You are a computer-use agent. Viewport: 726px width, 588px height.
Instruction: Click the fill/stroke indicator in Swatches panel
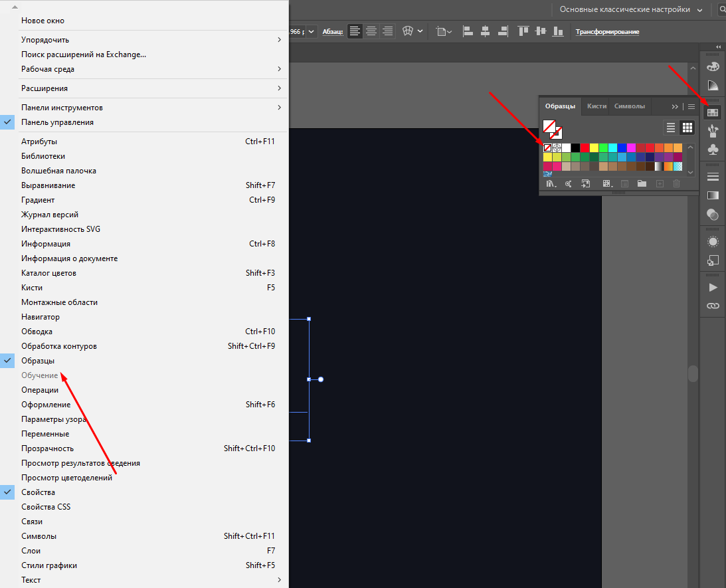553,129
